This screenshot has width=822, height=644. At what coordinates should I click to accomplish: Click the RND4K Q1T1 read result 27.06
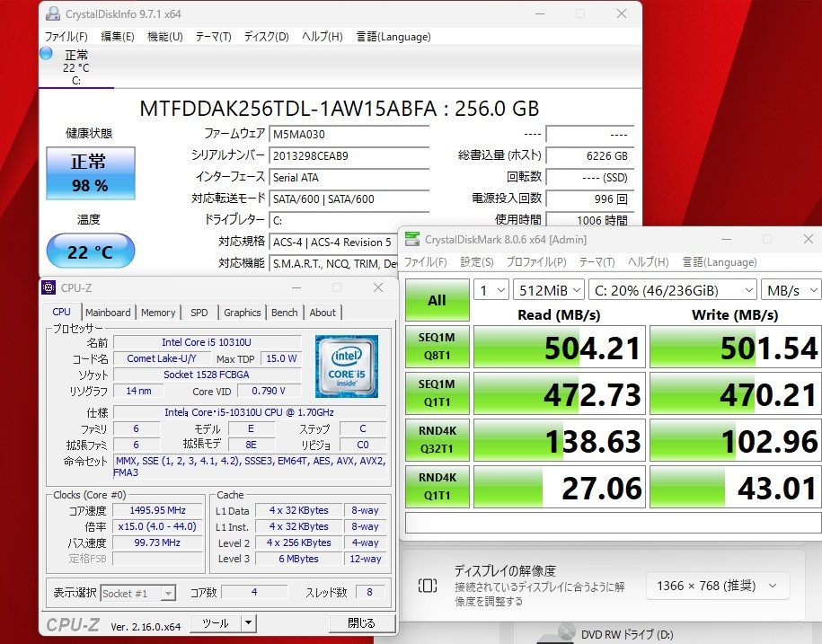(560, 486)
